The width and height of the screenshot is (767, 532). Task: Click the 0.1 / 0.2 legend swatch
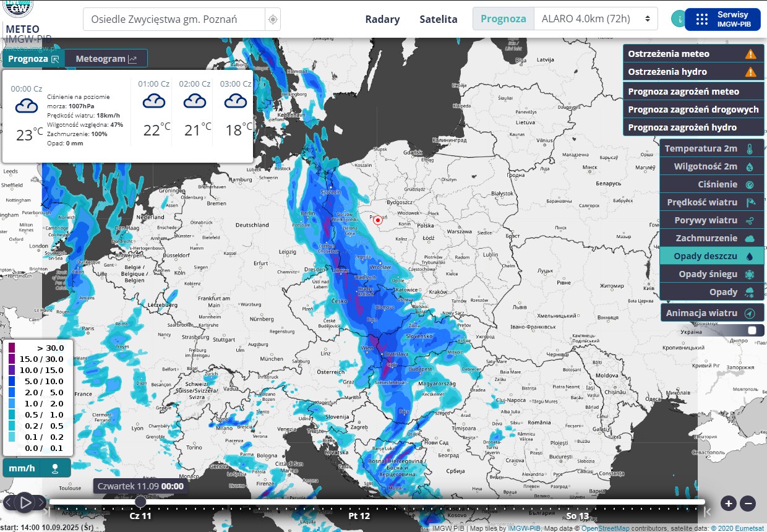click(x=11, y=437)
